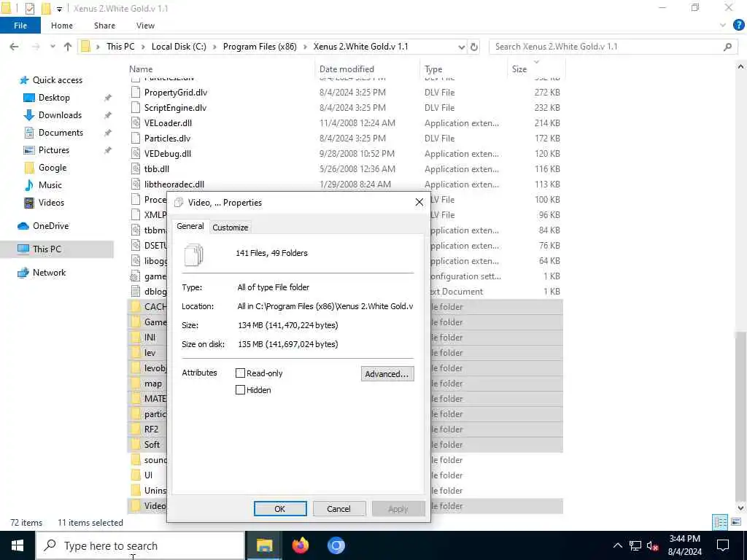
Task: Select the VELoader.dll file
Action: [x=168, y=122]
